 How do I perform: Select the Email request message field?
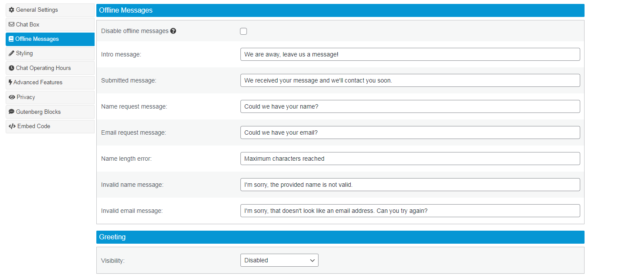410,132
